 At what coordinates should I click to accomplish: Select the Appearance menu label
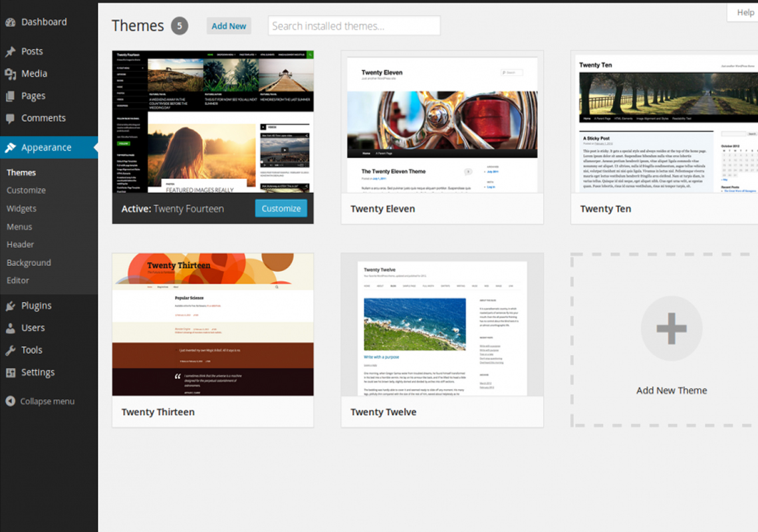47,148
